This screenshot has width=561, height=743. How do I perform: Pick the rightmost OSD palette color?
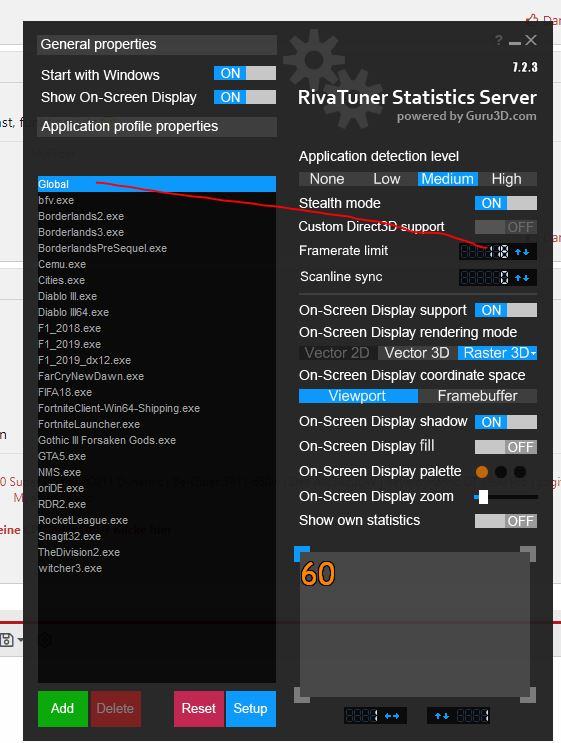(520, 472)
